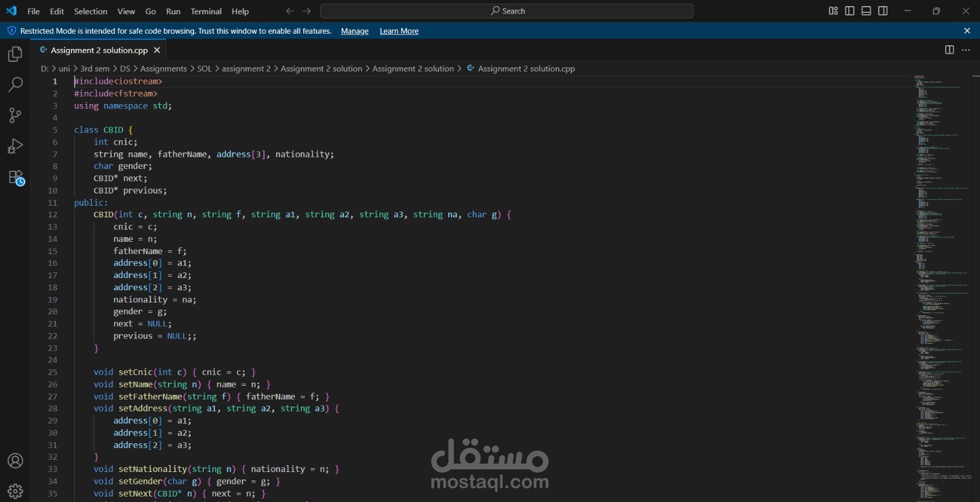Expand the Assignments breadcrumb segment
Screen dimensions: 980x502
click(164, 69)
